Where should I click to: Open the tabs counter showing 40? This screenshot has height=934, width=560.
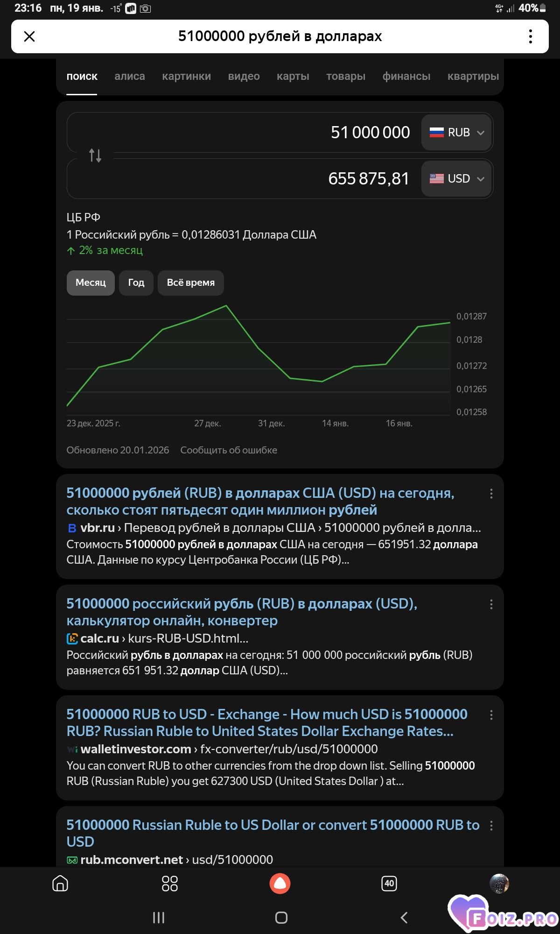389,883
